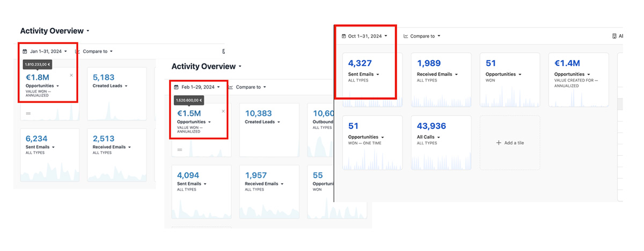Click the drag handle on €1.5M tile
The height and width of the screenshot is (251, 644).
tap(180, 149)
